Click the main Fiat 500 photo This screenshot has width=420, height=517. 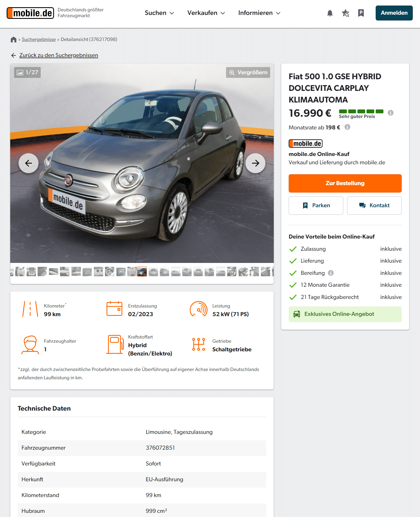(142, 163)
